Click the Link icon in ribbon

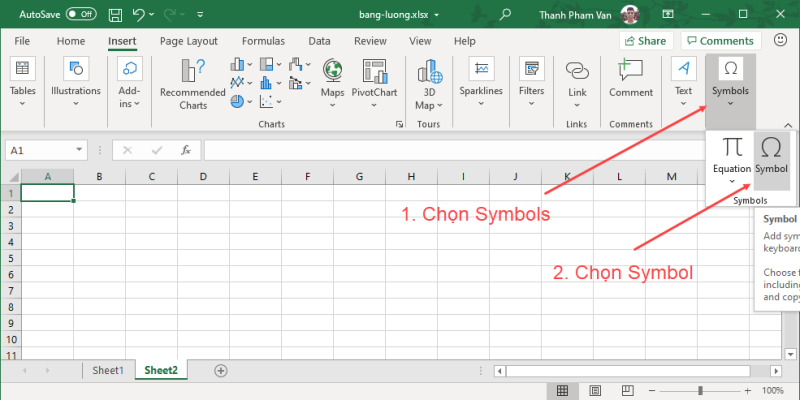577,79
